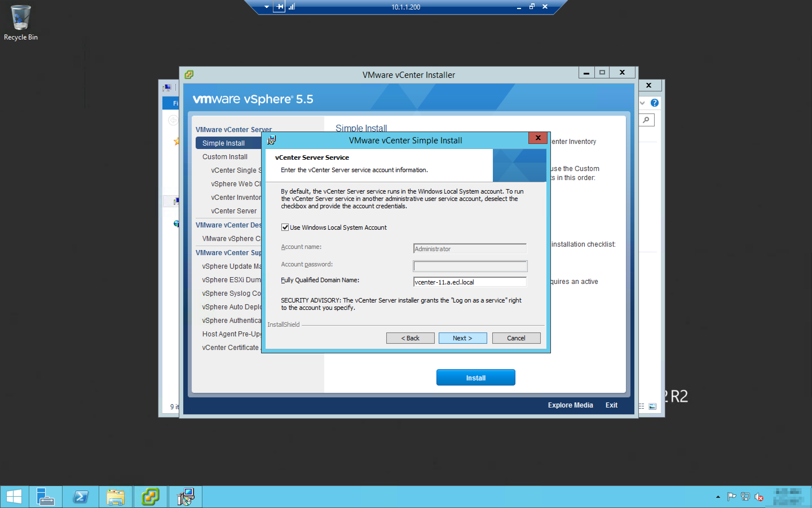Image resolution: width=812 pixels, height=508 pixels.
Task: Select vSphere Auto Deploy sidebar item
Action: click(x=231, y=307)
